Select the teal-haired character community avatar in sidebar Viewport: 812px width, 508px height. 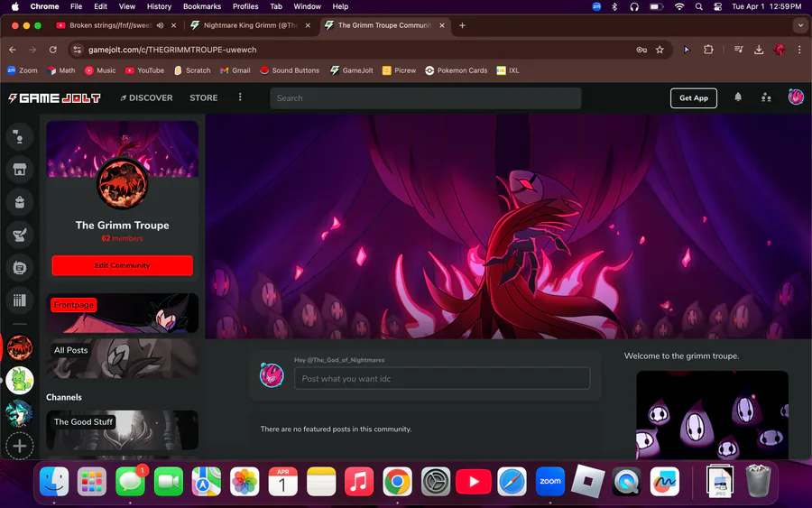20,413
